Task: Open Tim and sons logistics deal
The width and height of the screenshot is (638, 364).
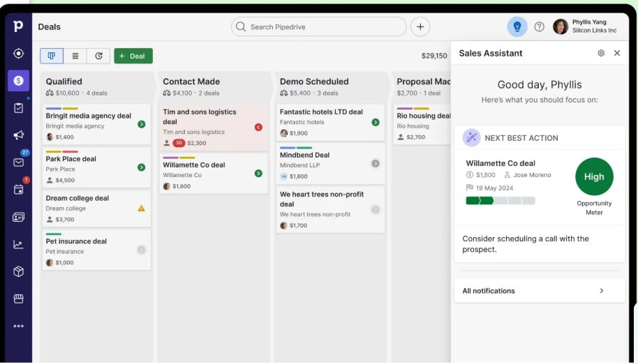Action: [214, 127]
